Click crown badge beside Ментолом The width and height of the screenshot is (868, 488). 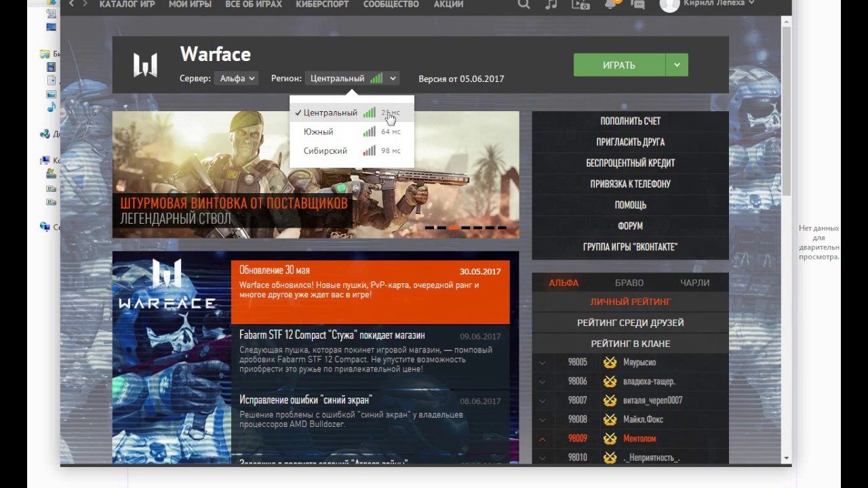click(x=610, y=439)
